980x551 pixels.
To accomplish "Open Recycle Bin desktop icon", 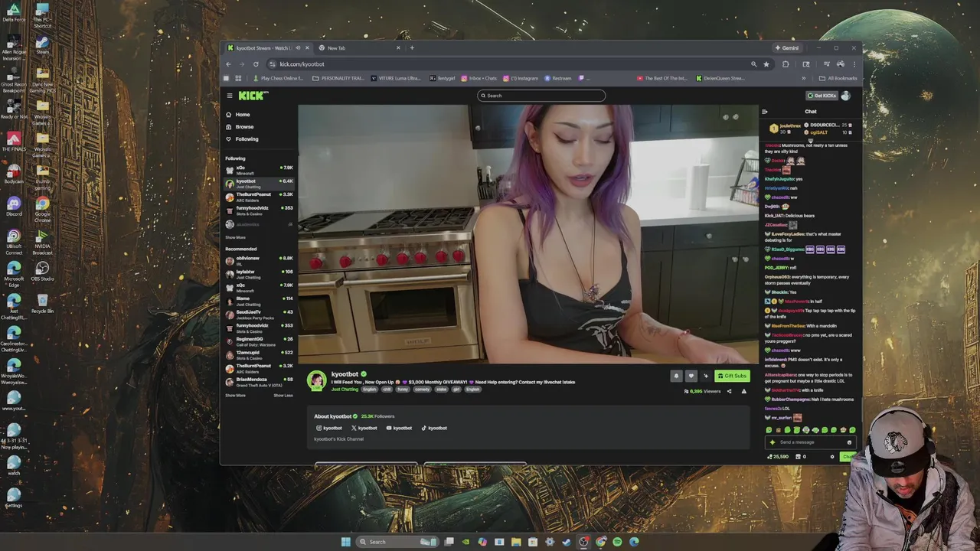I will click(42, 303).
